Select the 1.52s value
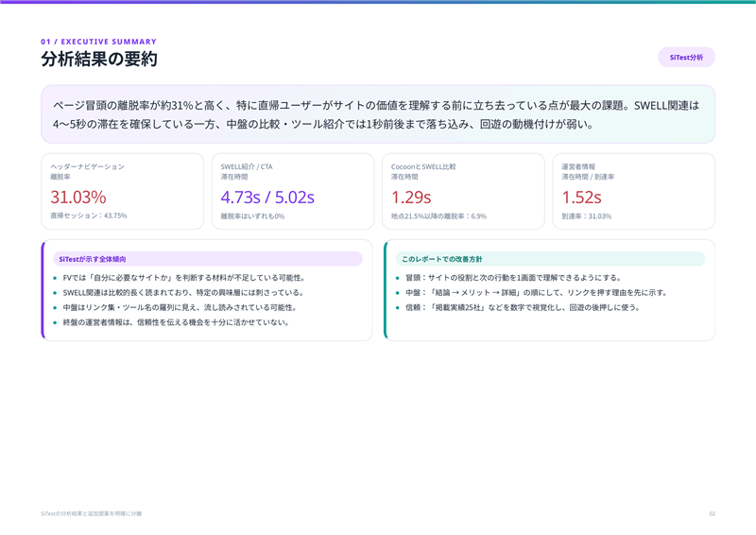756x535 pixels. 581,197
